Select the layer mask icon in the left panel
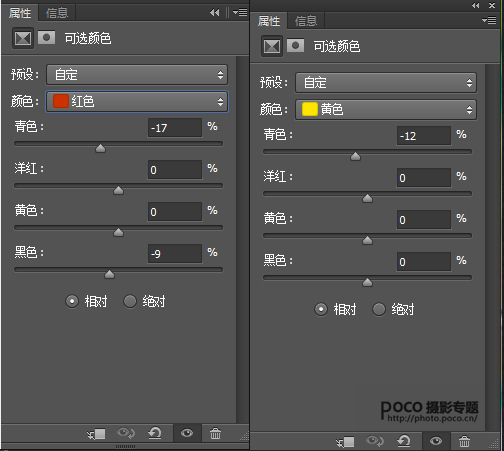Screen dimensions: 504x451 [x=47, y=38]
